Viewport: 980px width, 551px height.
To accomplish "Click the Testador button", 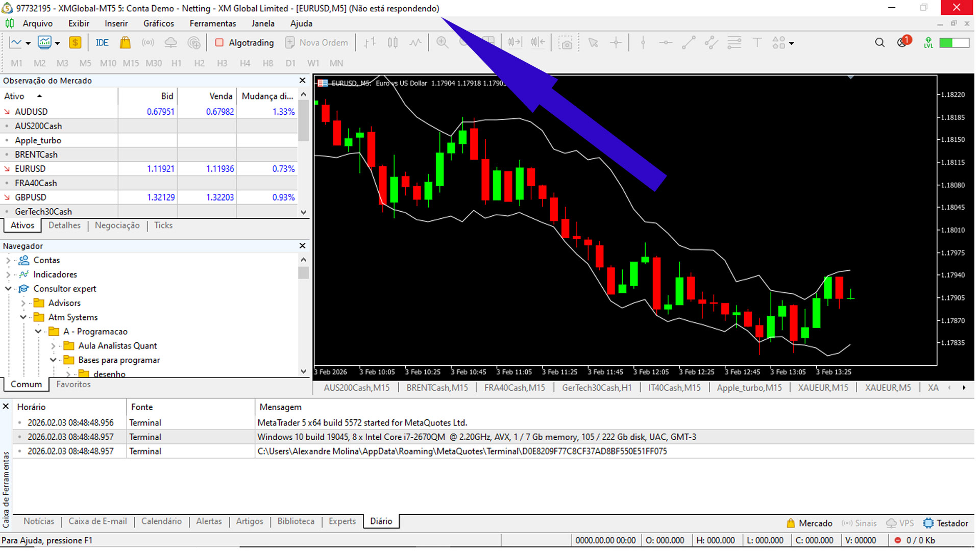I will [x=946, y=523].
